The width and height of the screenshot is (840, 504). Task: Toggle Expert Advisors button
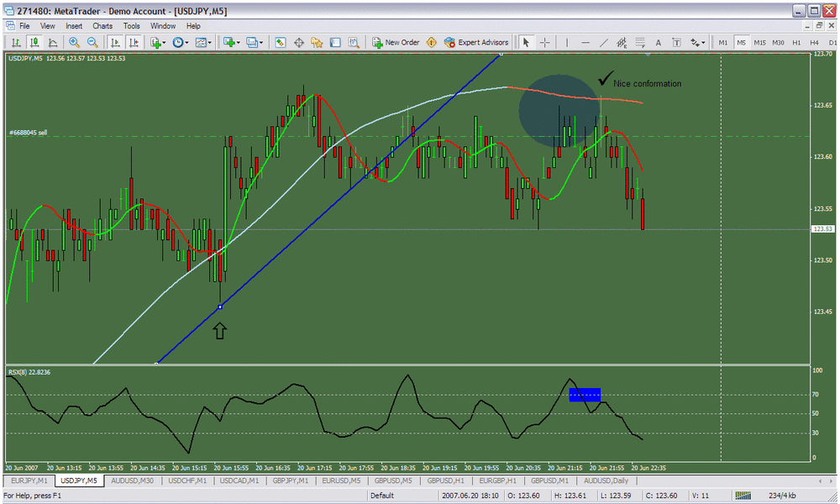pos(476,42)
